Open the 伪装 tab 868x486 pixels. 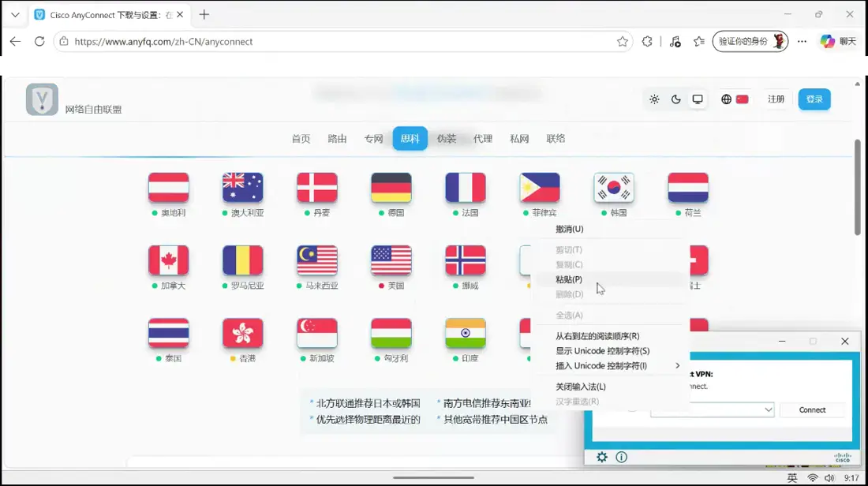447,139
